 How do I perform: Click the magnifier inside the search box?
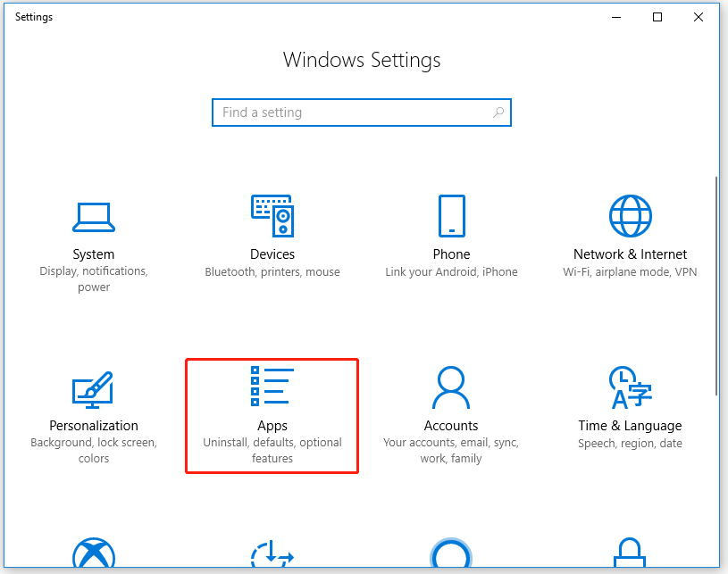(x=498, y=112)
